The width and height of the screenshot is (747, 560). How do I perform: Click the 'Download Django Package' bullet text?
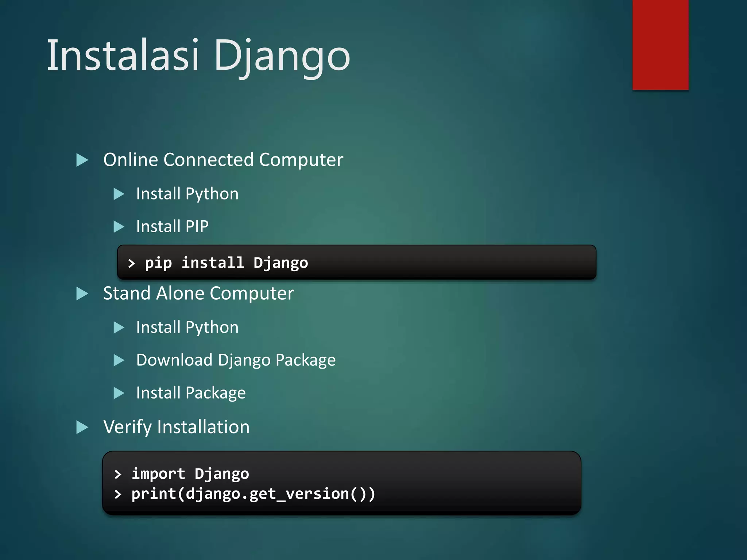(x=236, y=360)
